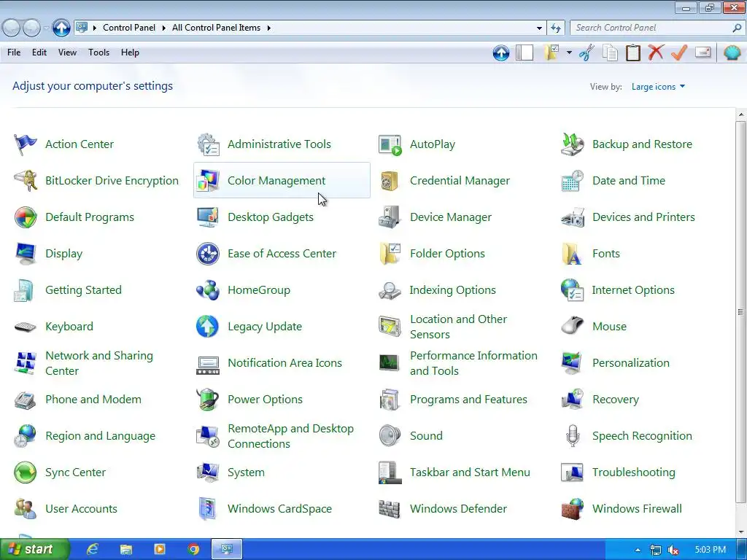Image resolution: width=747 pixels, height=560 pixels.
Task: Click the blue Up button beside address bar
Action: (61, 28)
